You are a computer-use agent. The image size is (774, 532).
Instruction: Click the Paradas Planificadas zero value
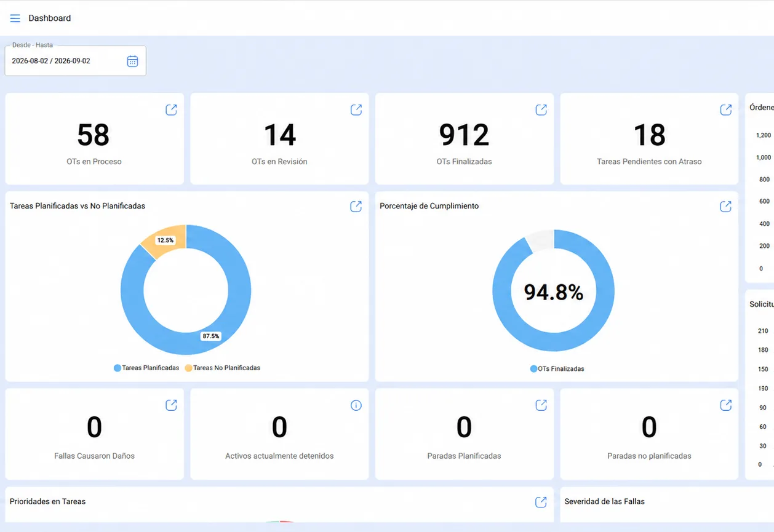pyautogui.click(x=465, y=427)
